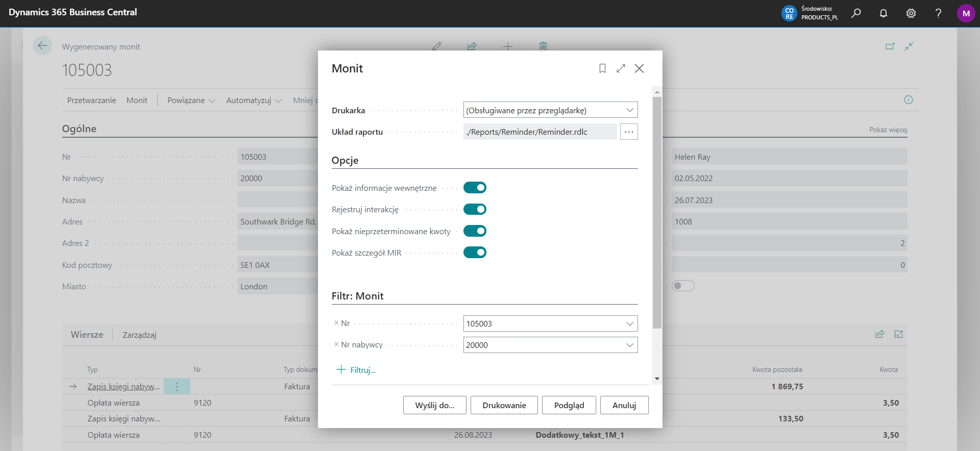Open the search magnifier in the top bar

click(x=856, y=13)
